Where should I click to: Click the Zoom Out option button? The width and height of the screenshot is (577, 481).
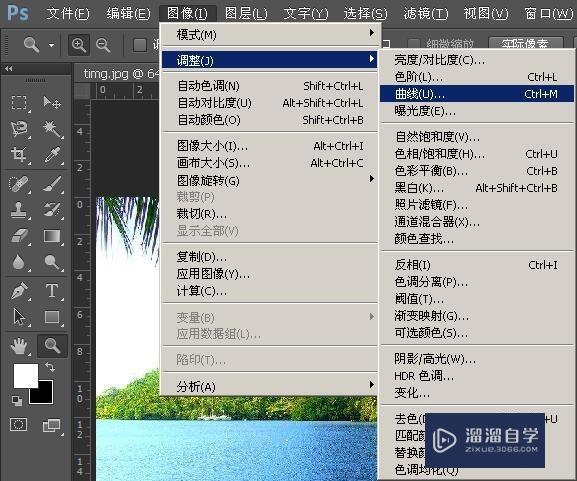point(103,45)
